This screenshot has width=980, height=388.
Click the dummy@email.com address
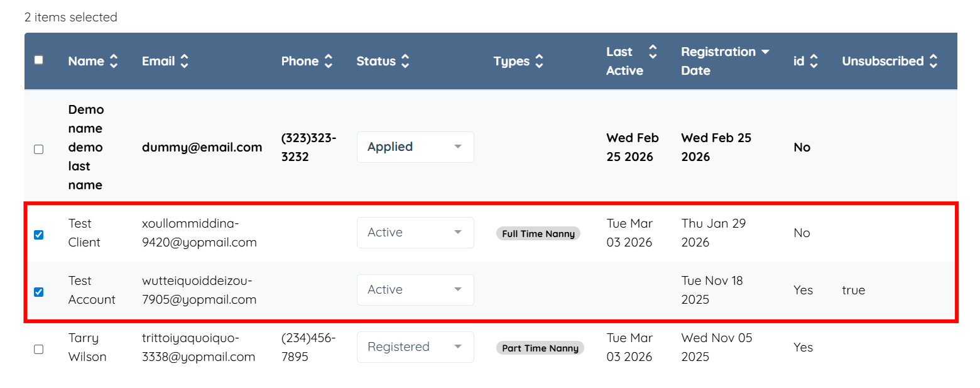(x=202, y=147)
